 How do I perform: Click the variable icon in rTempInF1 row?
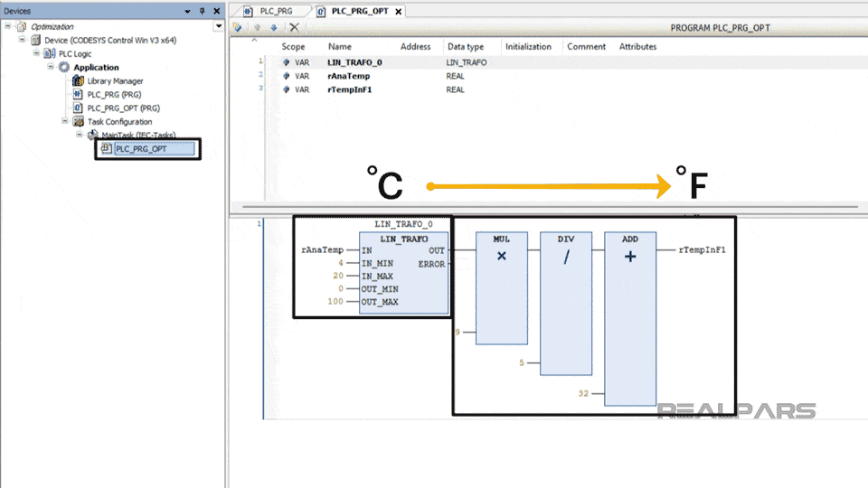(287, 89)
